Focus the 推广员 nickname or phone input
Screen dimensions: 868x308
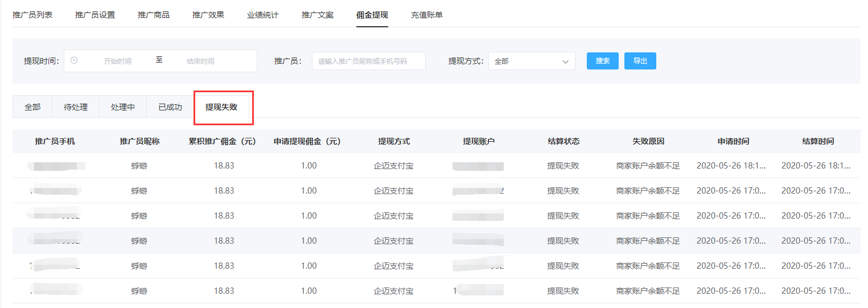coord(368,61)
